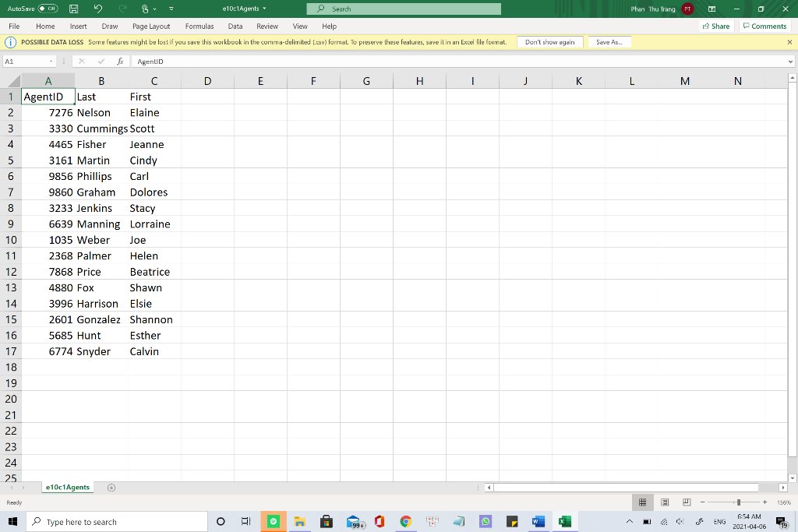The width and height of the screenshot is (798, 532).
Task: Click the Comments button
Action: click(764, 26)
